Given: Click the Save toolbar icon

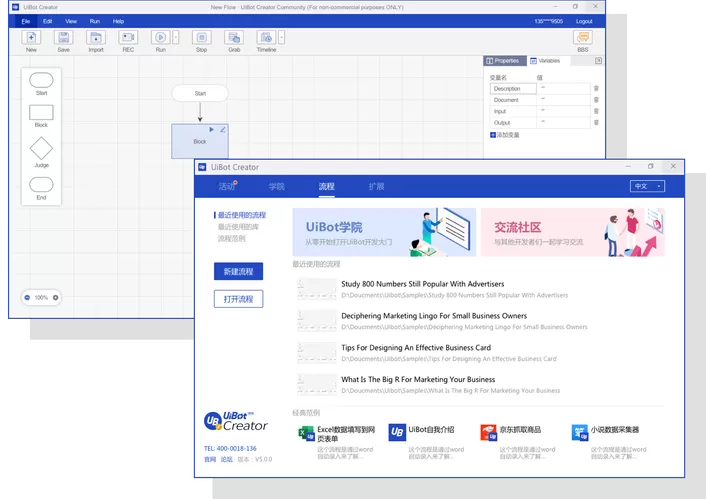Looking at the screenshot, I should [x=63, y=38].
